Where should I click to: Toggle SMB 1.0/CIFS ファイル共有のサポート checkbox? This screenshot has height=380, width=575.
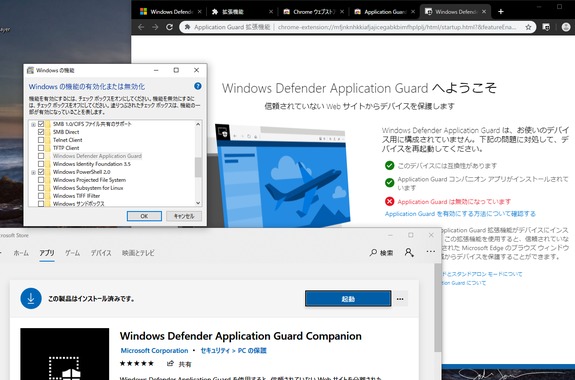pyautogui.click(x=41, y=124)
